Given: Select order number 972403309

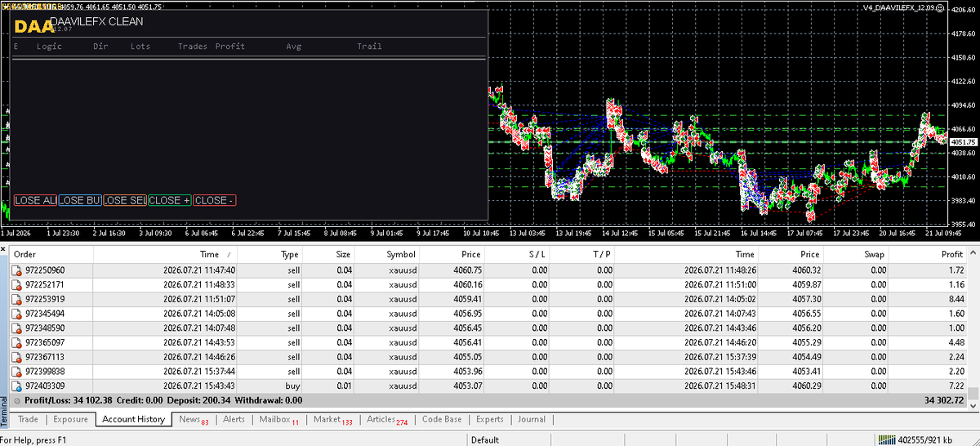Looking at the screenshot, I should pos(45,386).
